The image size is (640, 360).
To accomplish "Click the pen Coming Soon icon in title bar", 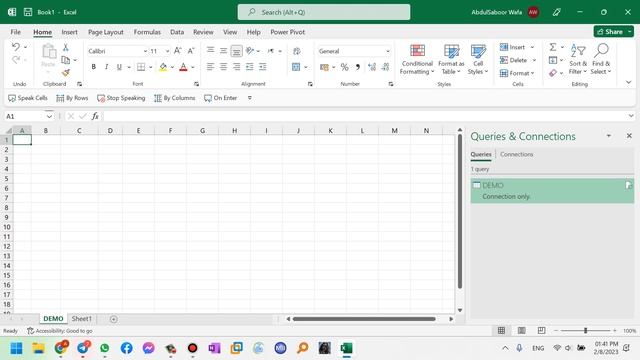I will [x=556, y=12].
